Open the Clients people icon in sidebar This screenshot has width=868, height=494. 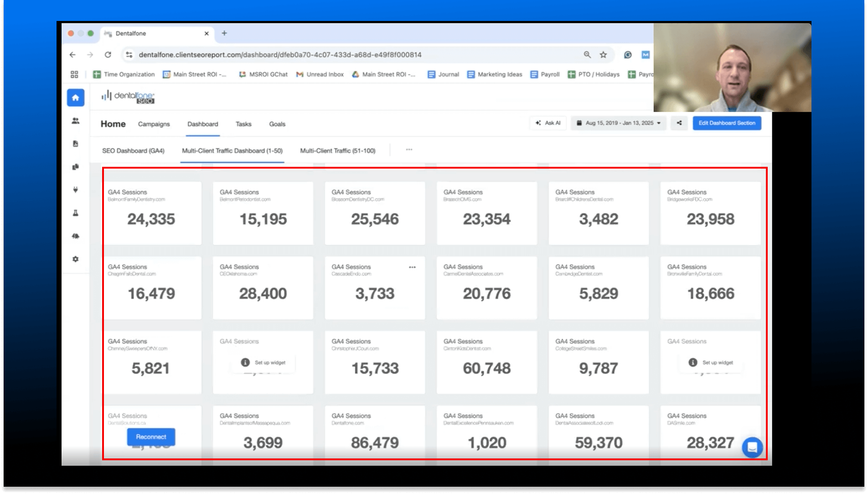[x=76, y=121]
